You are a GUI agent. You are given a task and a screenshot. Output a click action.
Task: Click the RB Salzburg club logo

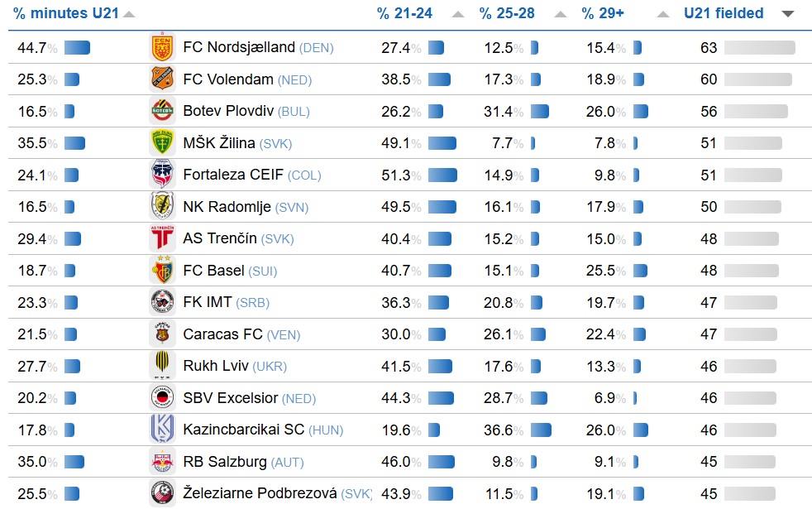pyautogui.click(x=162, y=462)
